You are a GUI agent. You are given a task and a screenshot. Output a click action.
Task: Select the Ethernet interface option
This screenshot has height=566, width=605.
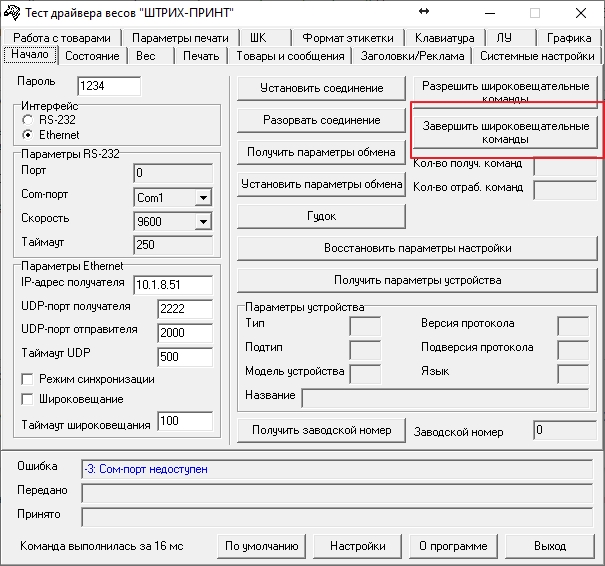click(x=28, y=135)
